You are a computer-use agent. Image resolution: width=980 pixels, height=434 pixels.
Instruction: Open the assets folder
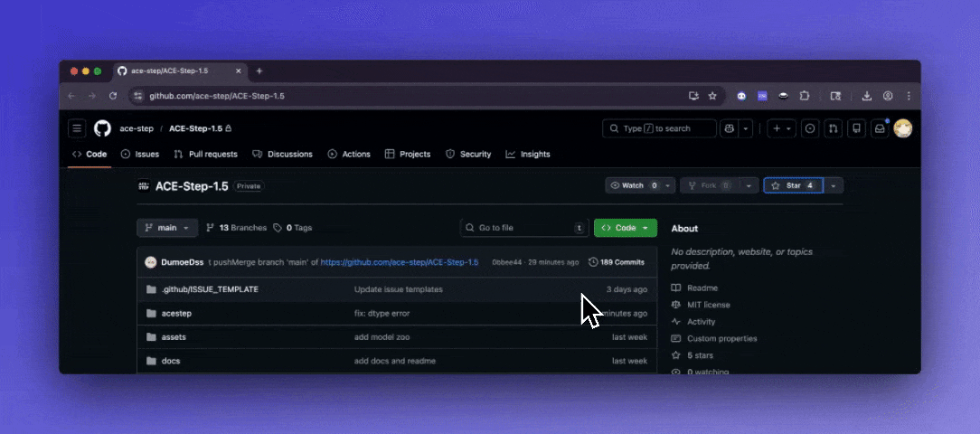coord(174,337)
